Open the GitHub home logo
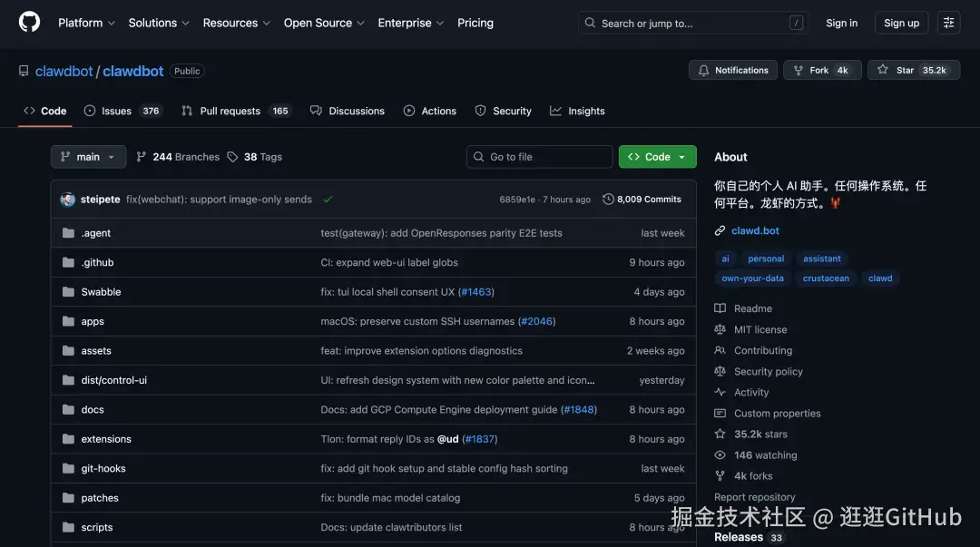This screenshot has width=980, height=547. [29, 23]
